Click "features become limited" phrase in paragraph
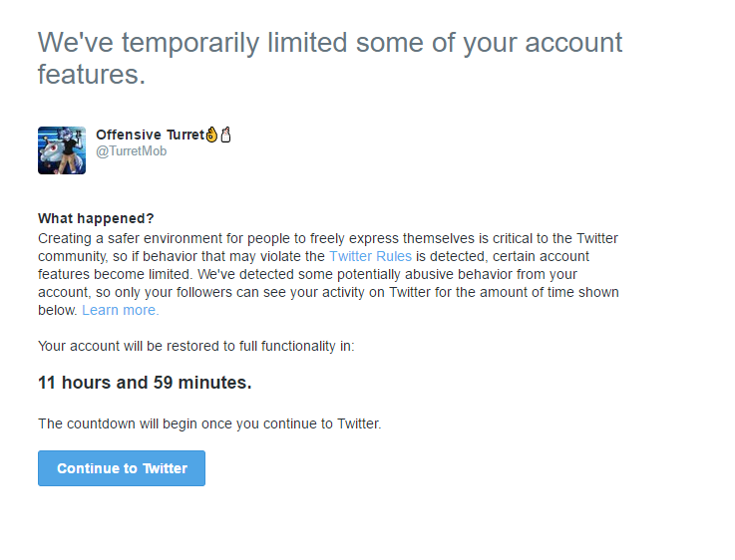 pos(116,274)
